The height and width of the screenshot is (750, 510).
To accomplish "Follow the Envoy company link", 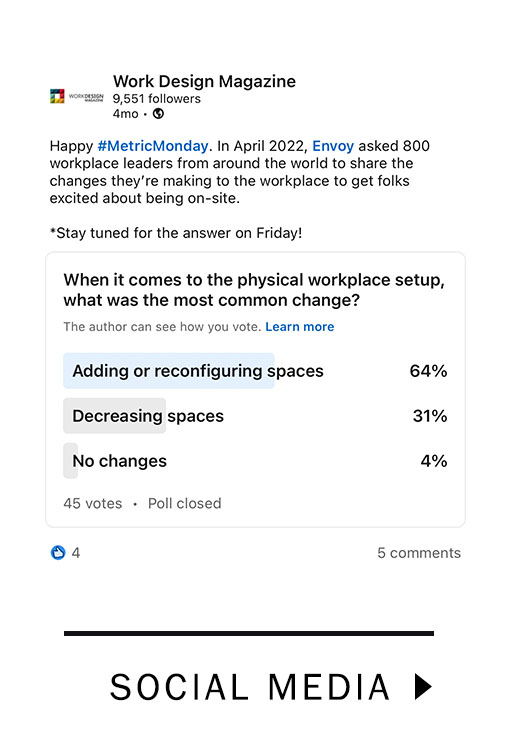I will pyautogui.click(x=333, y=145).
